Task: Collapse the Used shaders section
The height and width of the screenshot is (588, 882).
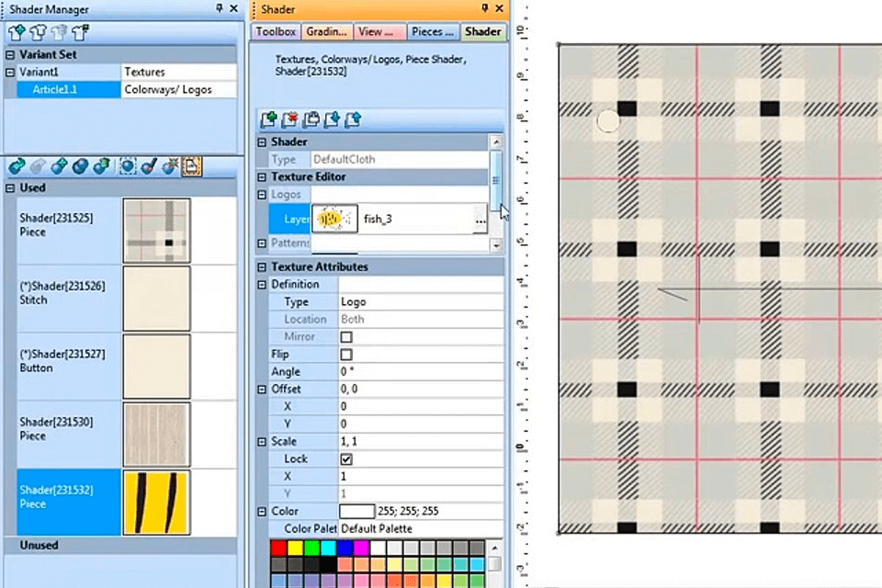Action: tap(10, 188)
